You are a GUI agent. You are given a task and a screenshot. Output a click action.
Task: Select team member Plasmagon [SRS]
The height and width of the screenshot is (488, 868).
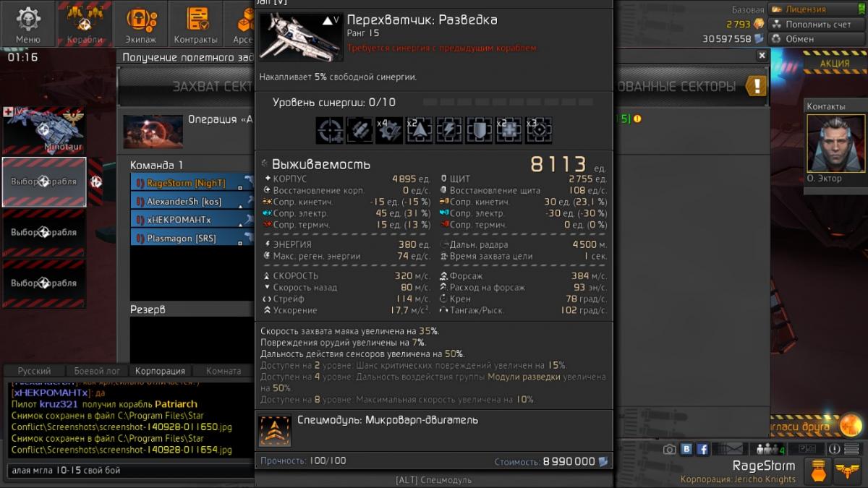pos(192,237)
